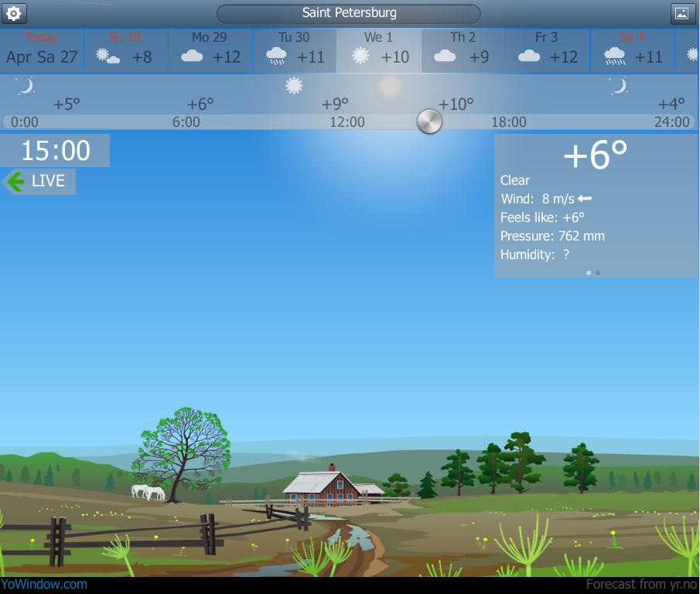Open settings with the gear icon
The image size is (700, 594).
pos(14,13)
